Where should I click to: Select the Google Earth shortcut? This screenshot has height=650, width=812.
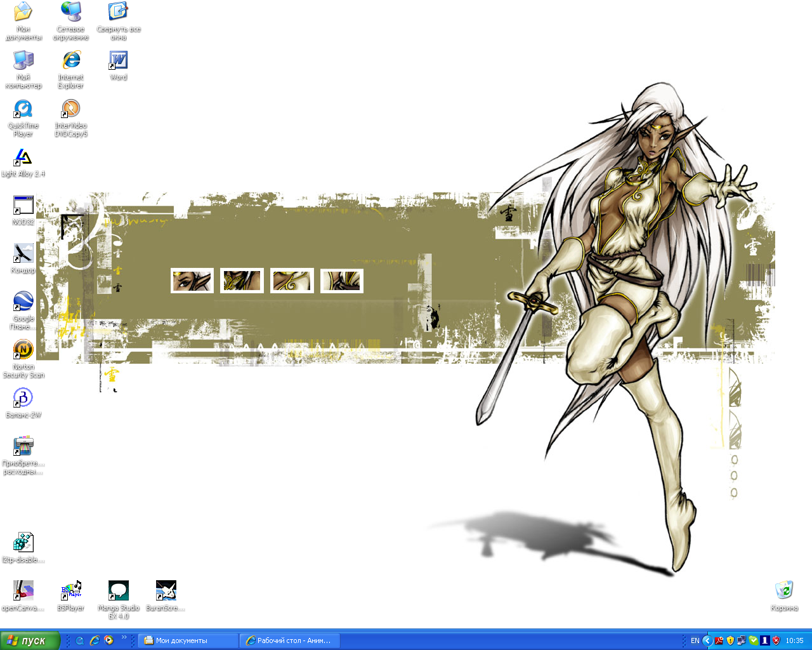[x=23, y=310]
